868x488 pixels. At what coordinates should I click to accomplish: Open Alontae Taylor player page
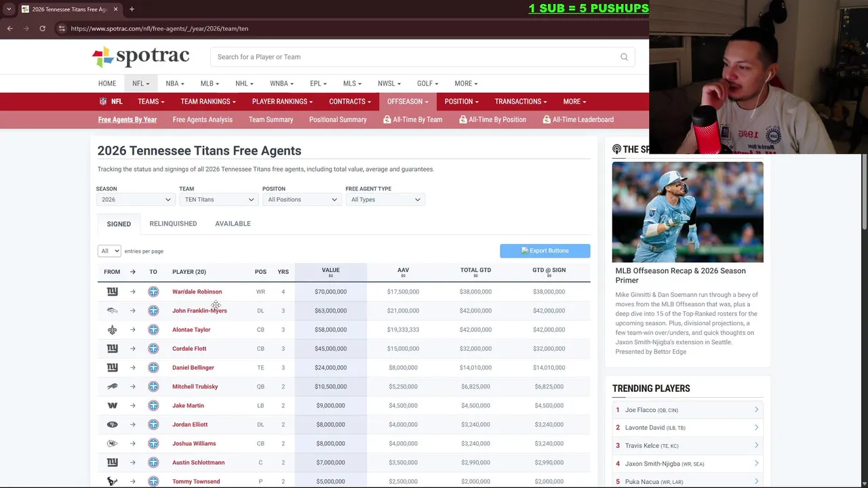point(191,329)
